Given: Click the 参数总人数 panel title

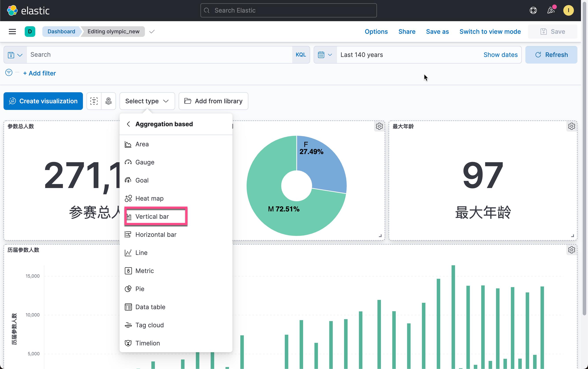Looking at the screenshot, I should (x=21, y=126).
